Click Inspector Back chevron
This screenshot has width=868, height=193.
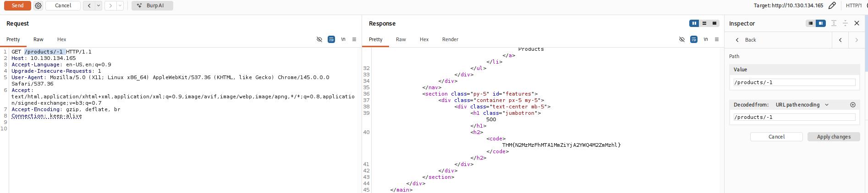[737, 40]
